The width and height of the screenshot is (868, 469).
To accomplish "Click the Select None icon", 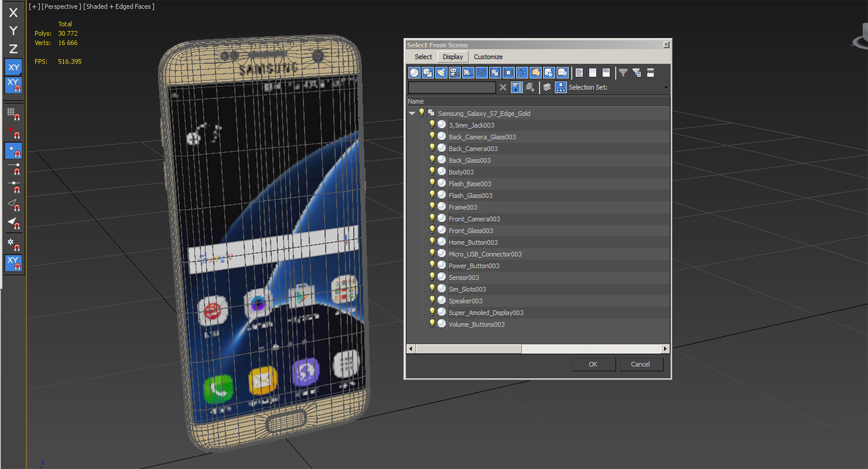I will (x=593, y=73).
